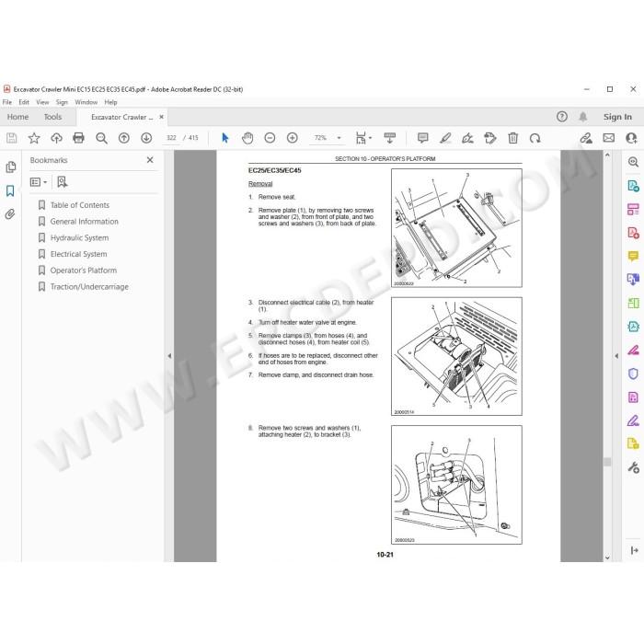The height and width of the screenshot is (644, 644).
Task: Click the share link icon
Action: pyautogui.click(x=586, y=138)
